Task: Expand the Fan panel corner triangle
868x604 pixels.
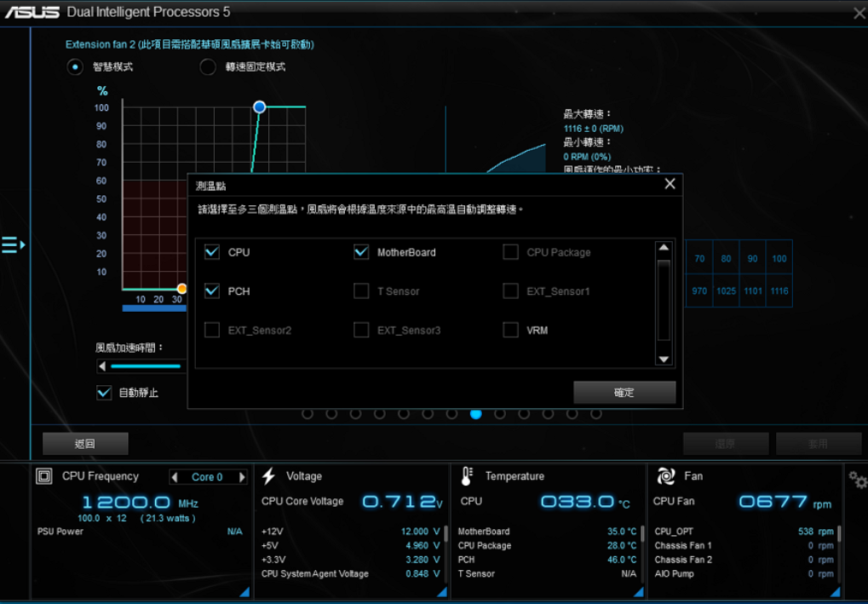Action: click(x=836, y=591)
